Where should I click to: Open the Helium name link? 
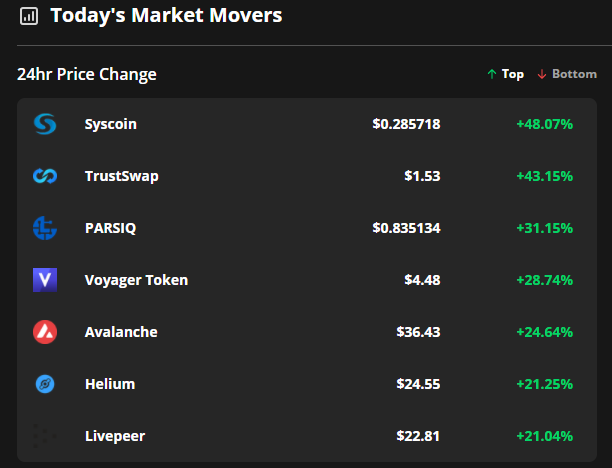click(110, 384)
